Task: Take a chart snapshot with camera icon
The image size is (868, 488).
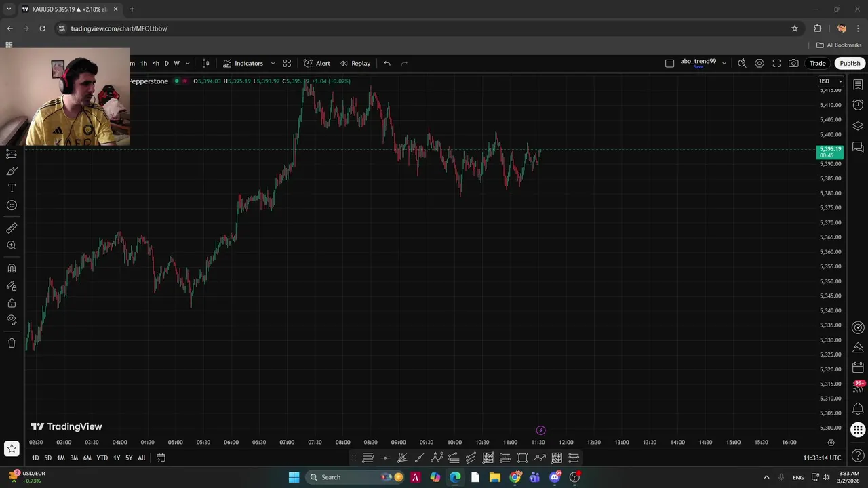Action: (x=793, y=63)
